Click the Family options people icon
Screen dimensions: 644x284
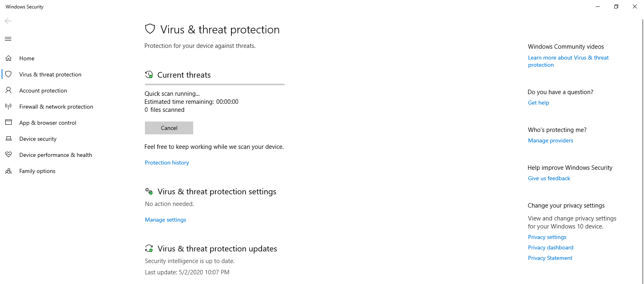tap(8, 171)
